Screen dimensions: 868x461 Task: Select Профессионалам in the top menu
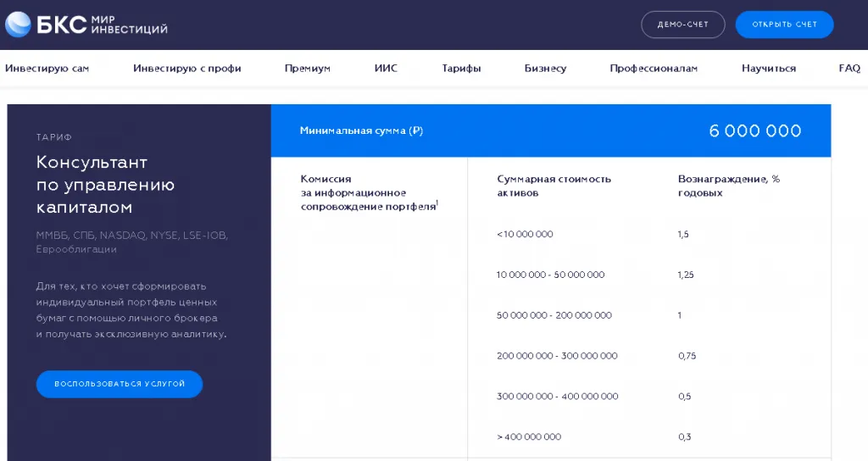[x=654, y=69]
